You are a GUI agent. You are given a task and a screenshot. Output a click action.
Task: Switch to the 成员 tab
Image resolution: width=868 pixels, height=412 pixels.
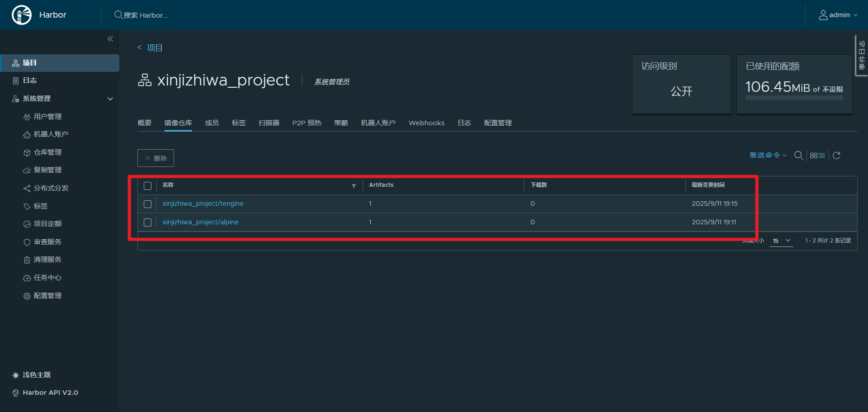pos(212,123)
